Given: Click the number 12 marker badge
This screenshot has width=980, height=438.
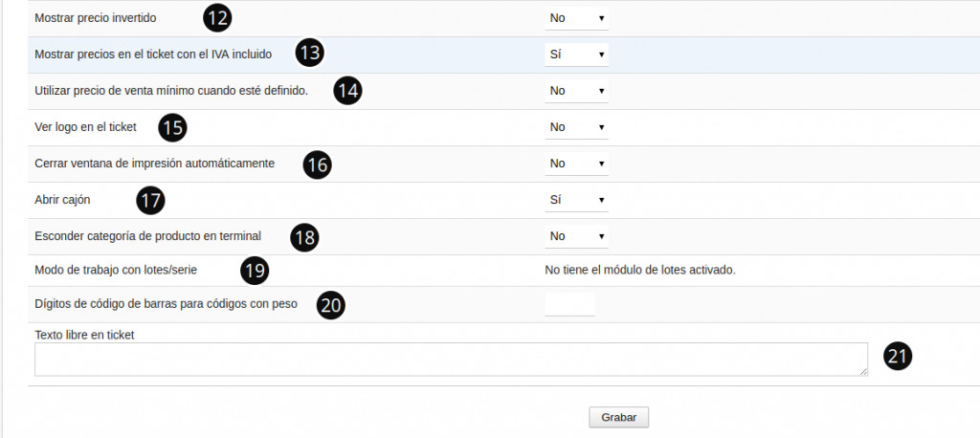Looking at the screenshot, I should 218,17.
